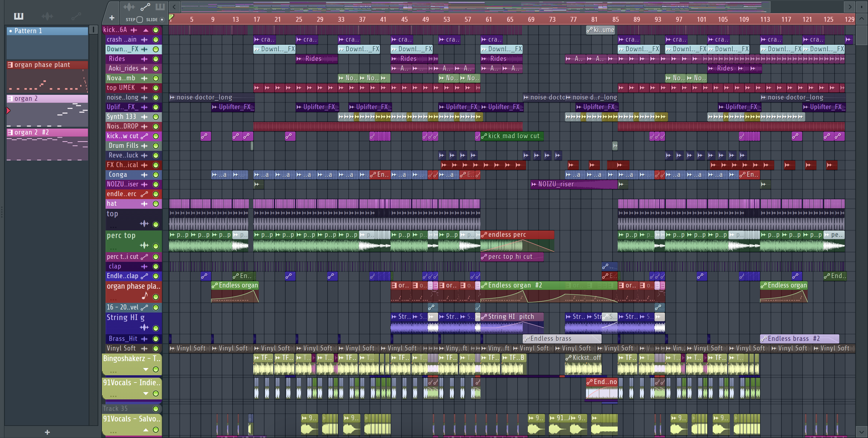Click the green playhead marker at timeline start
The image size is (868, 438).
pos(171,17)
